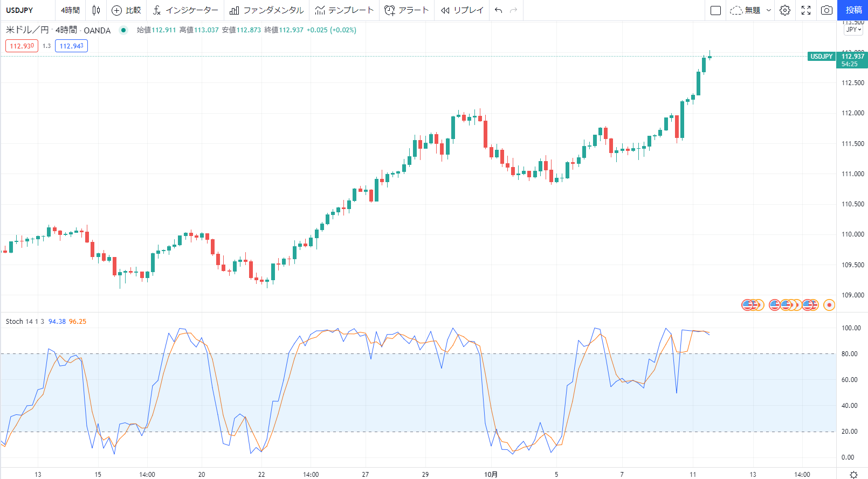Click the 29 date label on time axis
868x479 pixels.
tap(425, 474)
